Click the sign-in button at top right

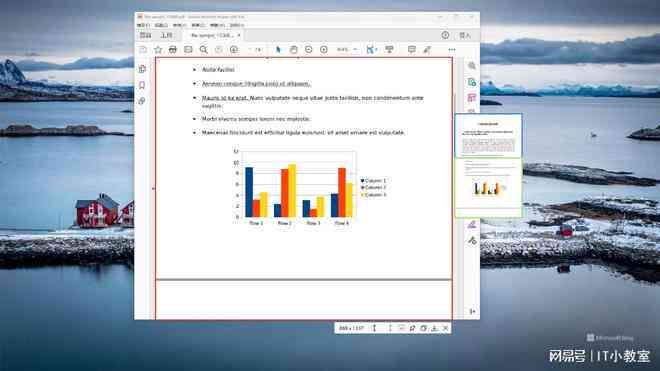pyautogui.click(x=465, y=35)
